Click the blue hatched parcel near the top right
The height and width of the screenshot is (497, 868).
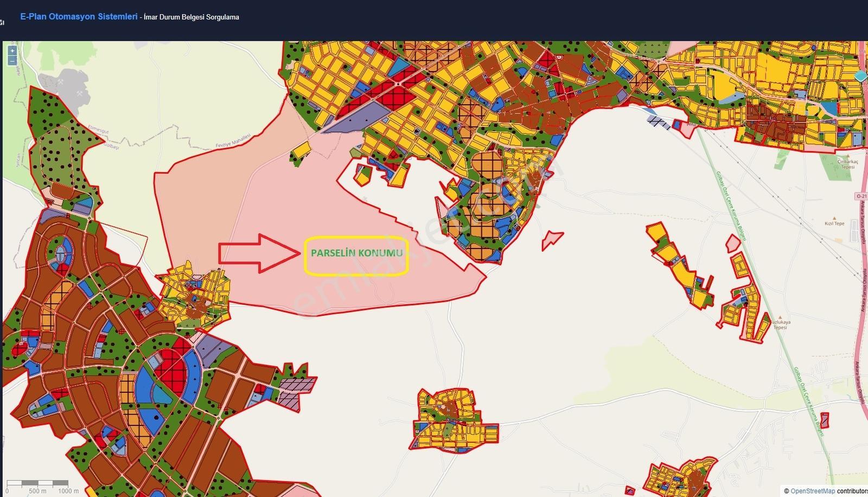pos(659,122)
